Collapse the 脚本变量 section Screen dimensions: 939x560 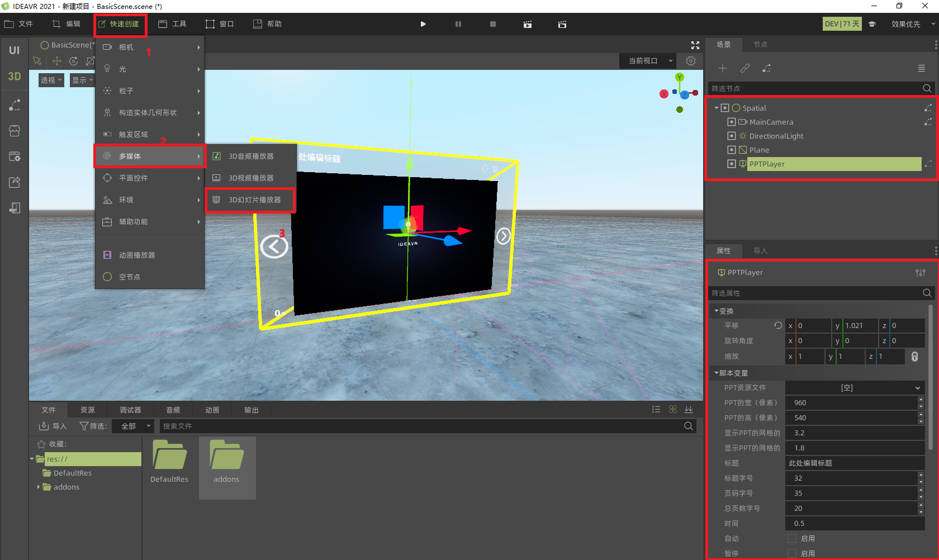(717, 373)
